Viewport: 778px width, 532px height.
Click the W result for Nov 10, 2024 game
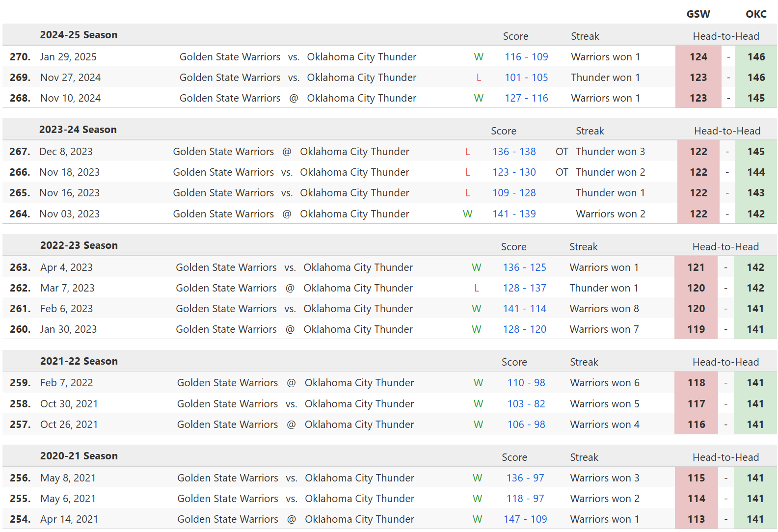[x=479, y=98]
